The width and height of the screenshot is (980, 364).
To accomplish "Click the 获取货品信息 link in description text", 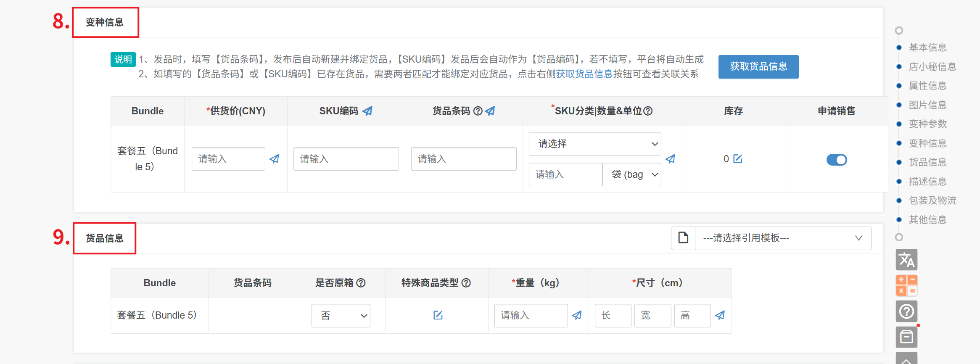I will click(584, 74).
